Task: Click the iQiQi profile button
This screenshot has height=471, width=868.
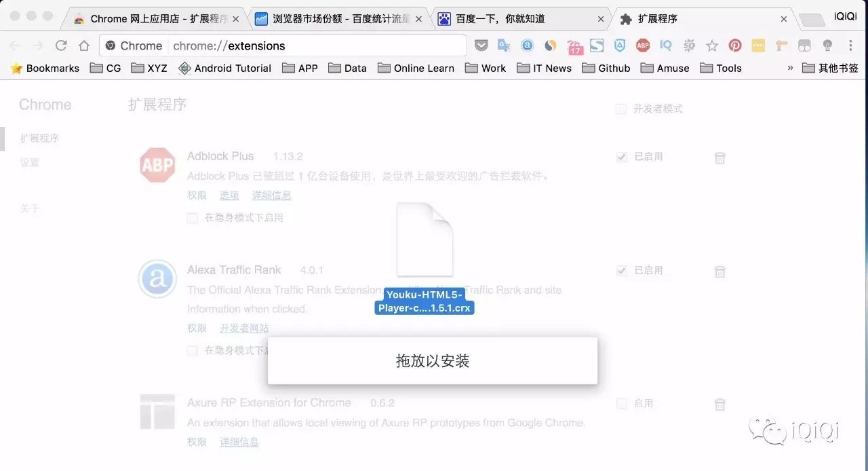Action: (846, 16)
